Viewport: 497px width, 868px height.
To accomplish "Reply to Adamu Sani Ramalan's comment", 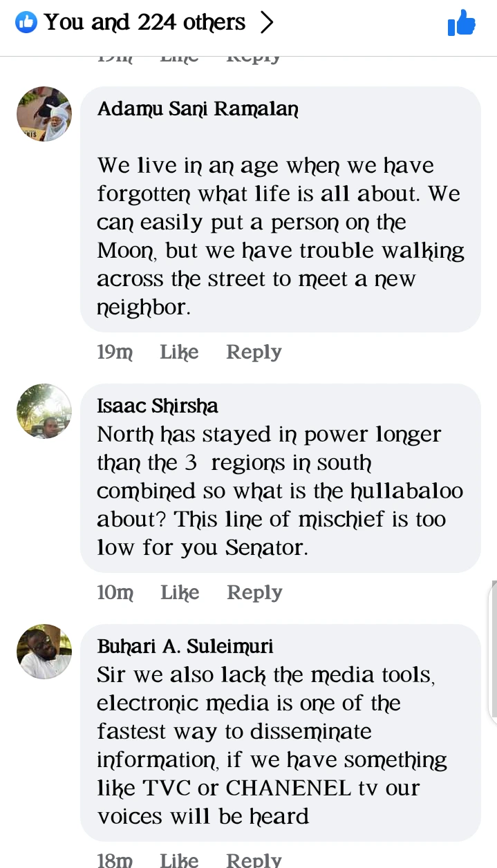I will tap(254, 352).
